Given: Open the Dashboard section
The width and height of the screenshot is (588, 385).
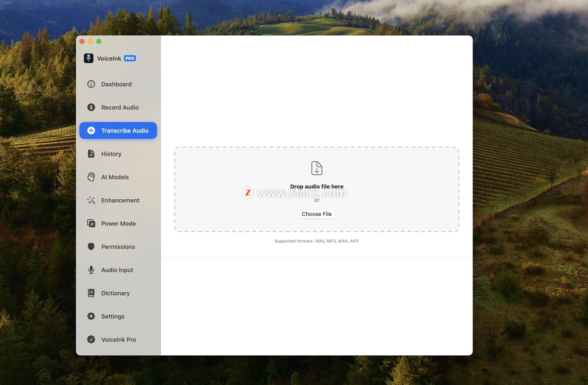Looking at the screenshot, I should (x=118, y=84).
